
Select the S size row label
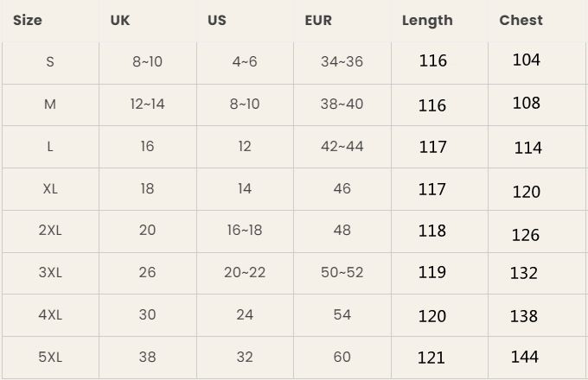pyautogui.click(x=50, y=61)
